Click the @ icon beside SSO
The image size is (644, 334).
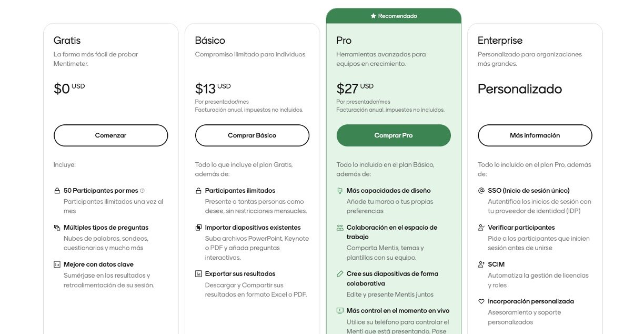pyautogui.click(x=481, y=191)
